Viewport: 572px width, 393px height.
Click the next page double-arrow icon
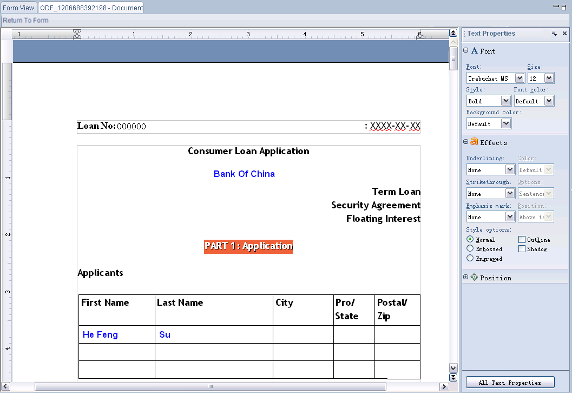pyautogui.click(x=453, y=377)
